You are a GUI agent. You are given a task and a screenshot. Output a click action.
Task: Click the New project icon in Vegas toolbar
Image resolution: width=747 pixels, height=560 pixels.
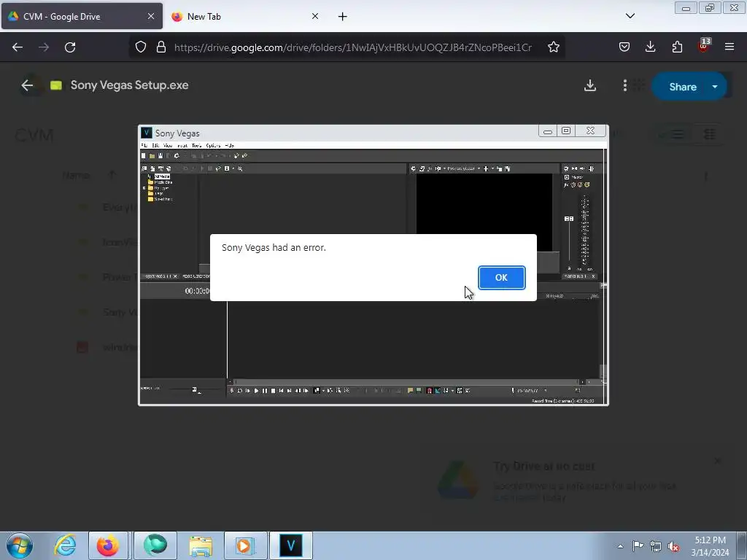(144, 156)
